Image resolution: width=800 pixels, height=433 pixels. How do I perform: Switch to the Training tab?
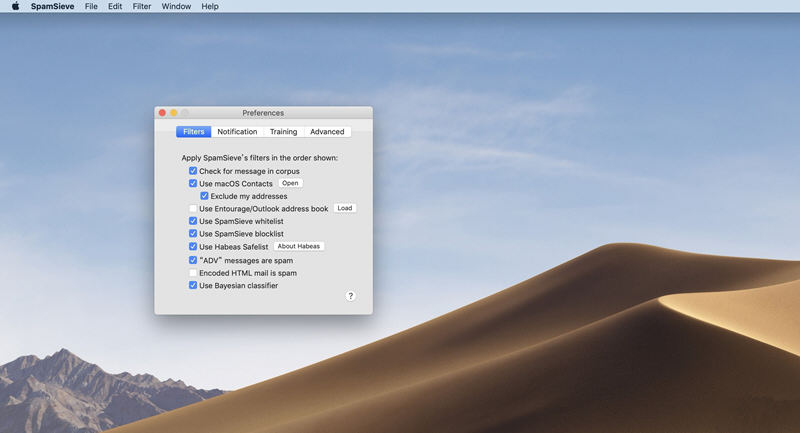click(x=283, y=132)
